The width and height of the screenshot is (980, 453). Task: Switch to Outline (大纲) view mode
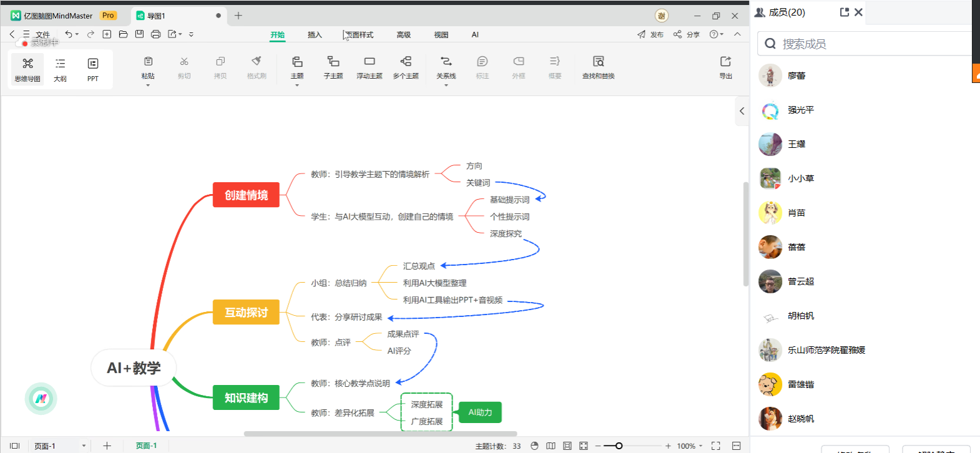click(60, 69)
